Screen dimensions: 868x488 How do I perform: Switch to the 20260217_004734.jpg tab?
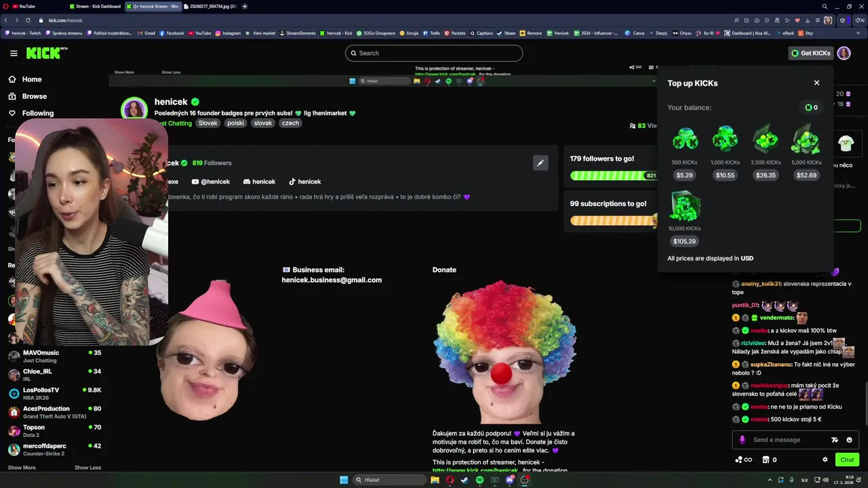coord(210,6)
